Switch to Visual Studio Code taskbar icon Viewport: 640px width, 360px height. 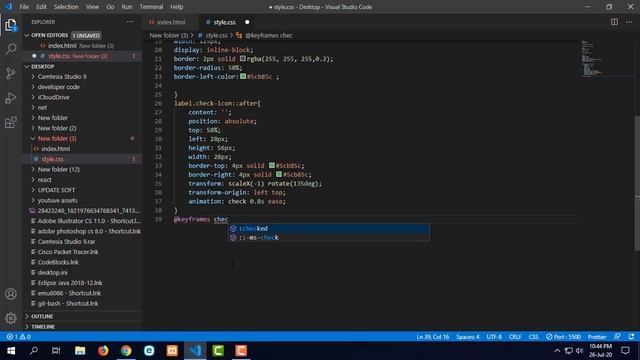tap(196, 351)
